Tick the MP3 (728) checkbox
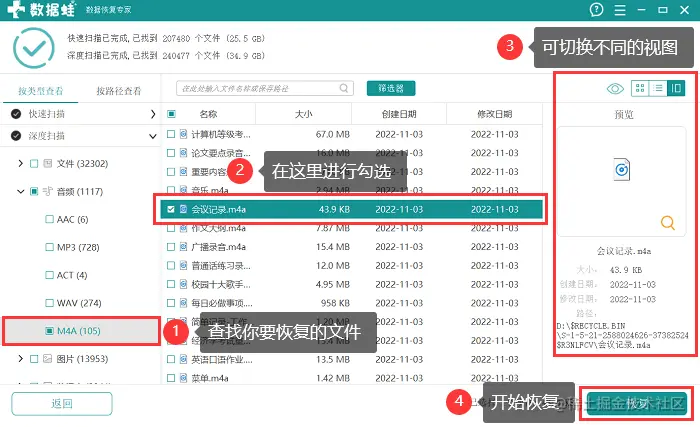700x427 pixels. click(49, 247)
